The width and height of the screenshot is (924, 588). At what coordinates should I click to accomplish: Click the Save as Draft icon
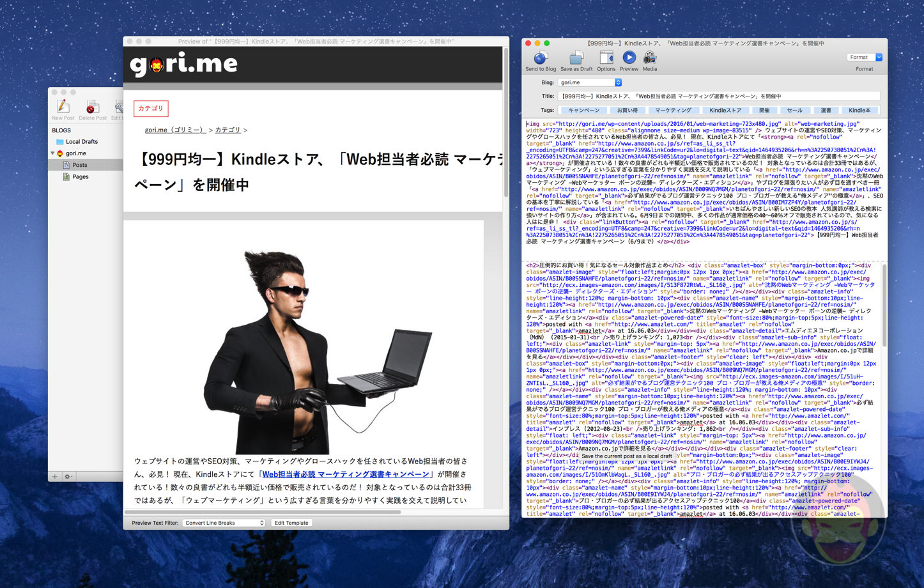[576, 58]
